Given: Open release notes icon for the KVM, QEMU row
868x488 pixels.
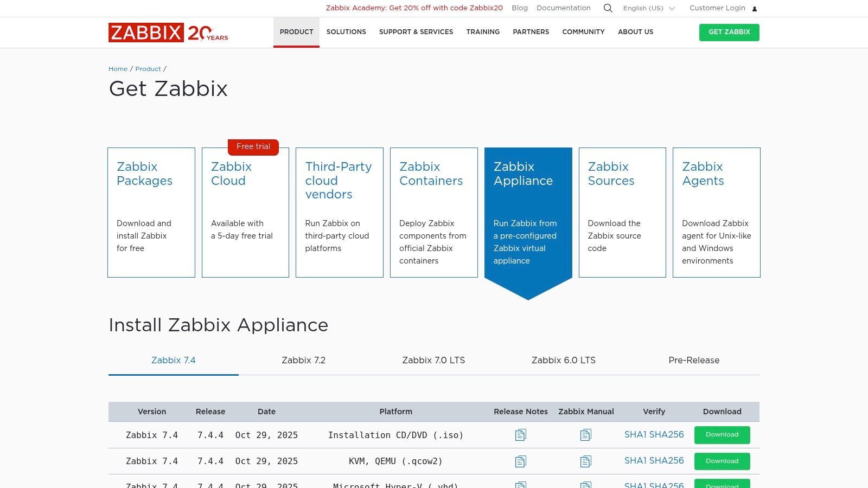Looking at the screenshot, I should (x=521, y=460).
